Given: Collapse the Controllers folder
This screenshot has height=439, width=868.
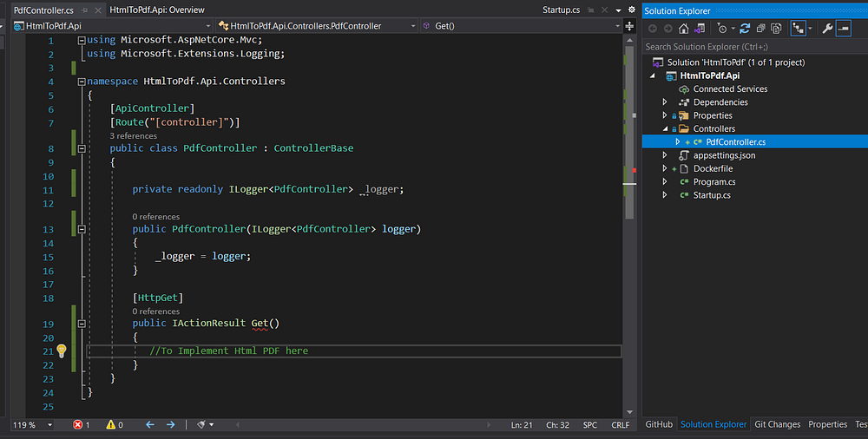Looking at the screenshot, I should click(x=665, y=129).
